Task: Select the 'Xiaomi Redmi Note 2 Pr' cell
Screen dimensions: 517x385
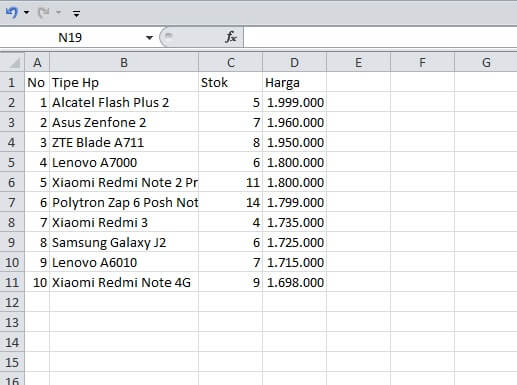Action: point(124,182)
